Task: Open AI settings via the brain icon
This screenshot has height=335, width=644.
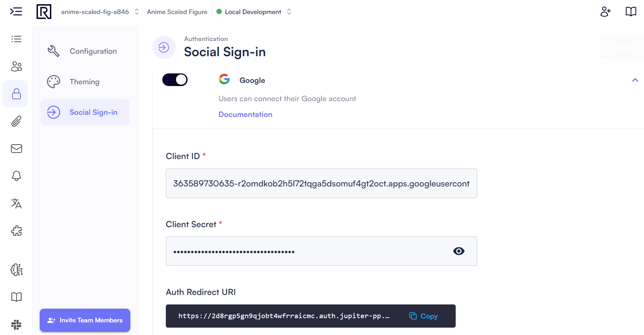Action: click(16, 270)
